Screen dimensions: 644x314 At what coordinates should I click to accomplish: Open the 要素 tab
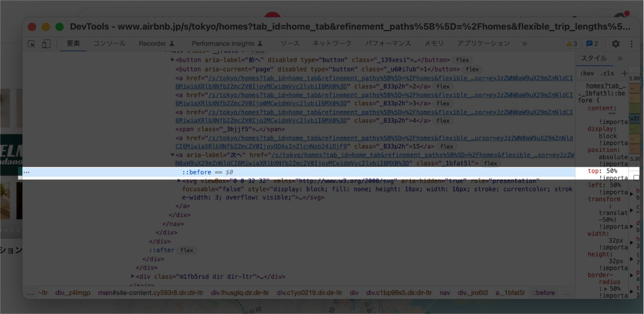(x=73, y=43)
